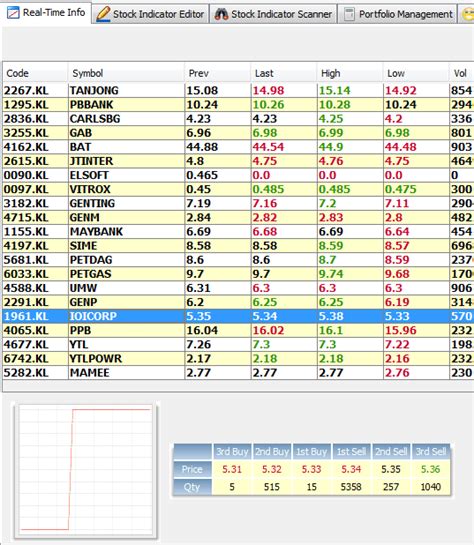Viewport: 474px width, 545px height.
Task: Click 2nd Buy quantity 515
Action: [272, 487]
